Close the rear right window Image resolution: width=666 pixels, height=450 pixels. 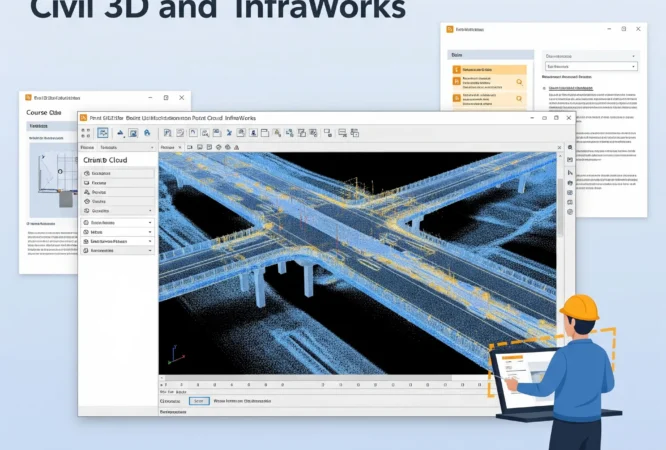(638, 29)
